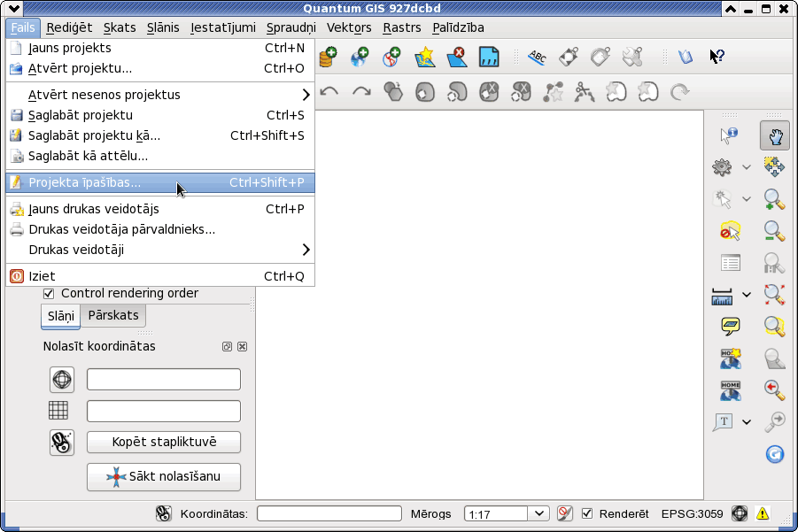Choose Saglabāt projektu kā entry
Screen dimensions: 798x532
(160, 135)
